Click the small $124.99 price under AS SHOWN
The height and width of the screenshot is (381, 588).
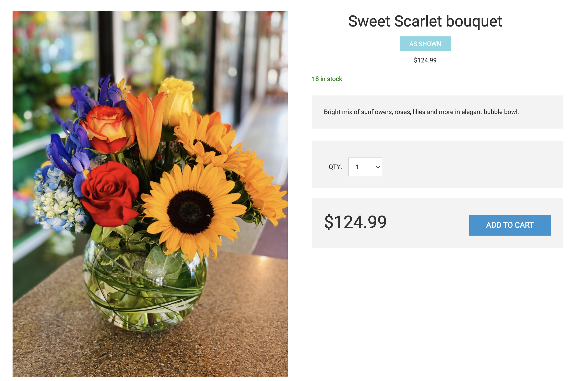tap(425, 60)
